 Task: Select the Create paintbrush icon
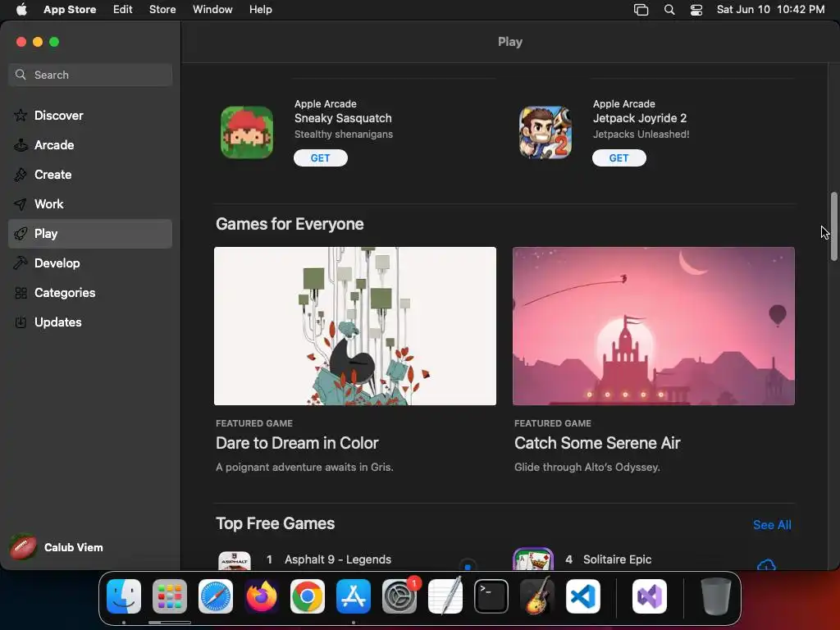click(21, 175)
